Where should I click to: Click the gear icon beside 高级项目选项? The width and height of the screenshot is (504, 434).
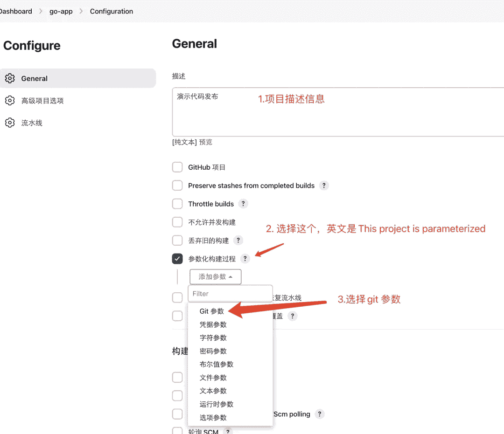[10, 101]
